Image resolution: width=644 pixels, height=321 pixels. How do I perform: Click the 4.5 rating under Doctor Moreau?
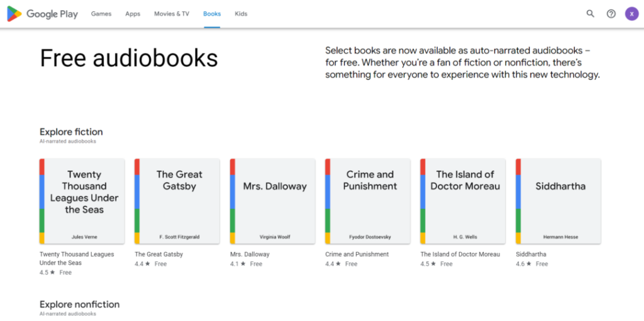428,264
